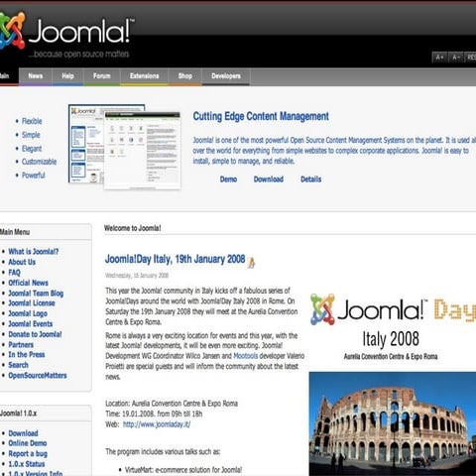Click the Colosseum photo
This screenshot has width=476, height=476.
(393, 423)
